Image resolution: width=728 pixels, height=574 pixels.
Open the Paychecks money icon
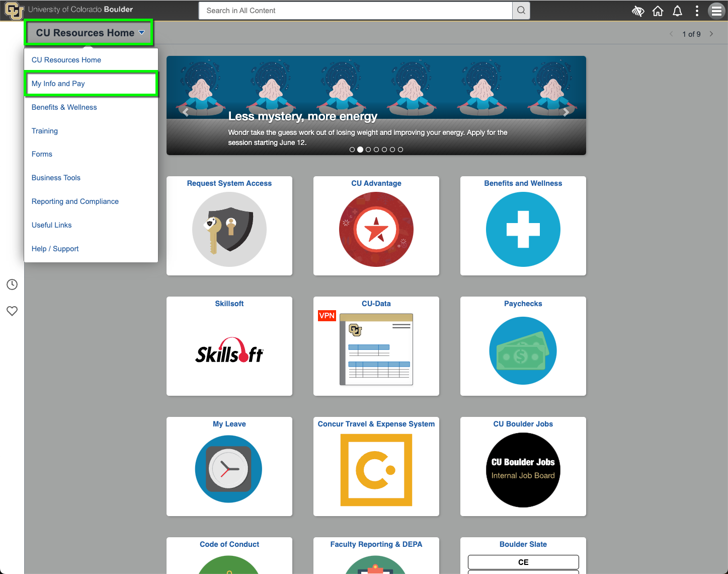(x=523, y=350)
